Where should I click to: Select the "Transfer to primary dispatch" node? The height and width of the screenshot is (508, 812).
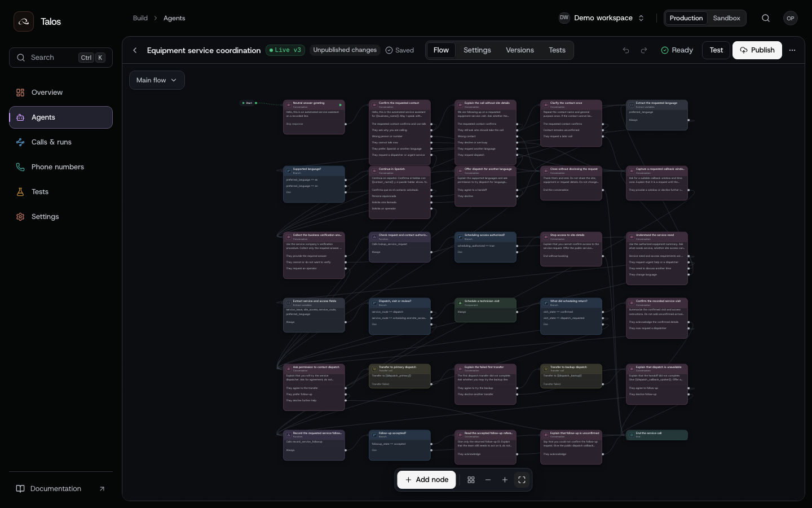click(400, 376)
